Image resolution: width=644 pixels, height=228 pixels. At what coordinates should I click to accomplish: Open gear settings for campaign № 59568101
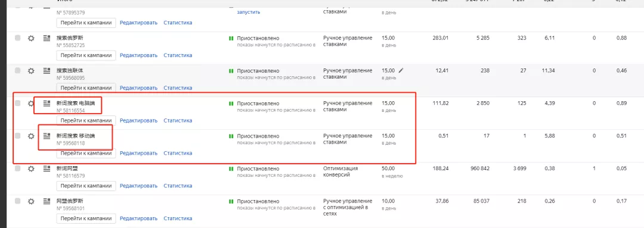click(31, 201)
